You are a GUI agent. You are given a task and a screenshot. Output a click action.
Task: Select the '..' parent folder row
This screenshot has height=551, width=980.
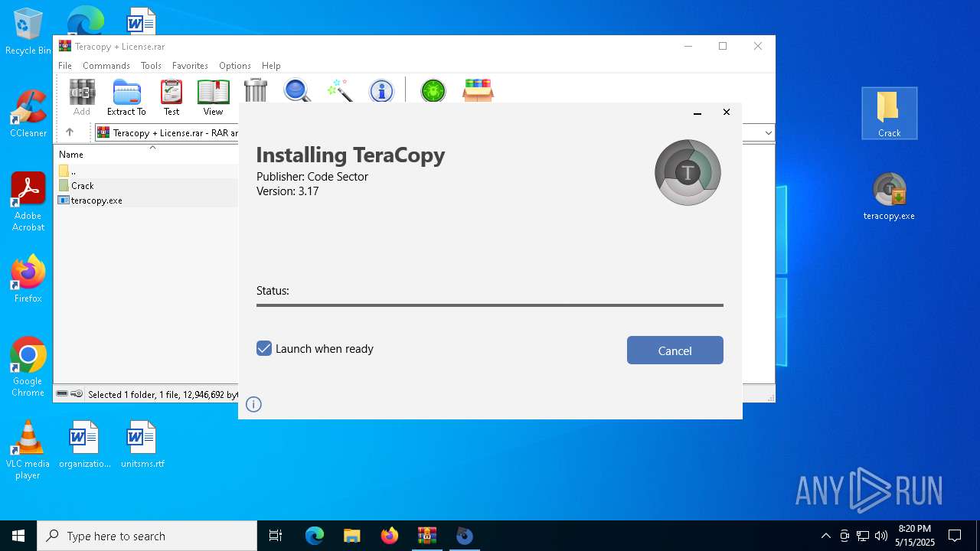[146, 171]
